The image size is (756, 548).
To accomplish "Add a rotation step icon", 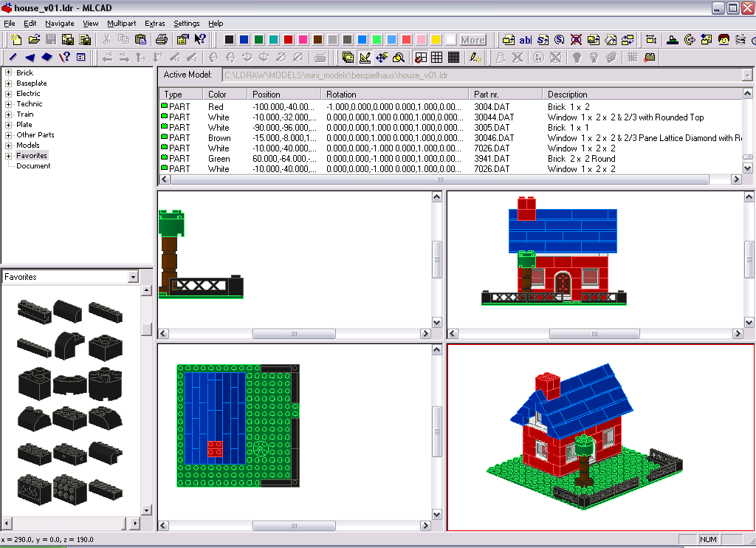I will 560,40.
